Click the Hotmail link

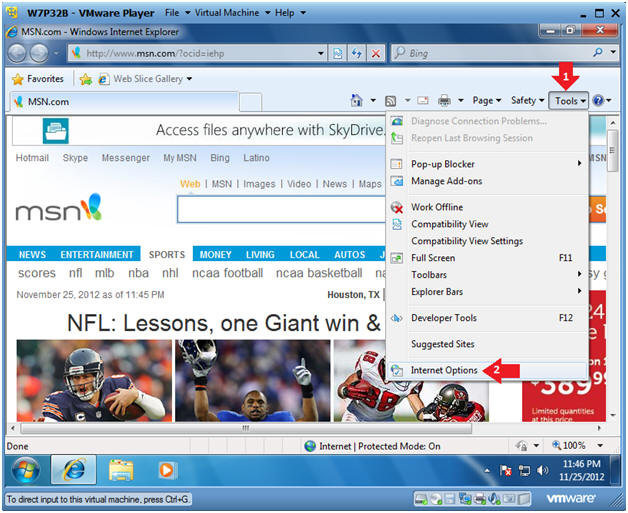tap(32, 158)
